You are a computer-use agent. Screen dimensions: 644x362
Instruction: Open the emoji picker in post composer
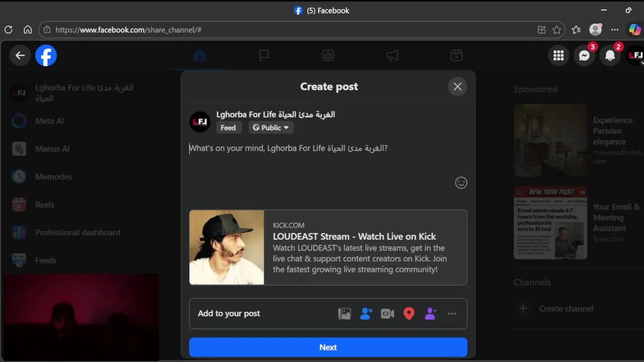(x=461, y=183)
